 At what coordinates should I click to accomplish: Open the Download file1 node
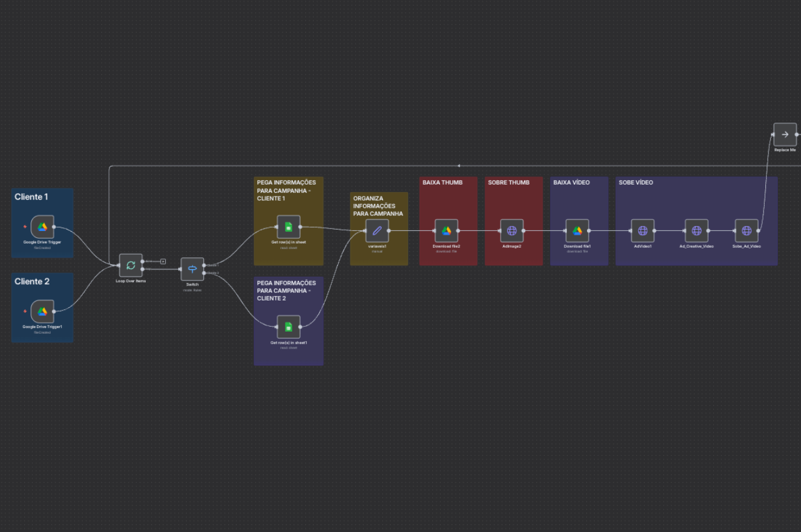577,231
